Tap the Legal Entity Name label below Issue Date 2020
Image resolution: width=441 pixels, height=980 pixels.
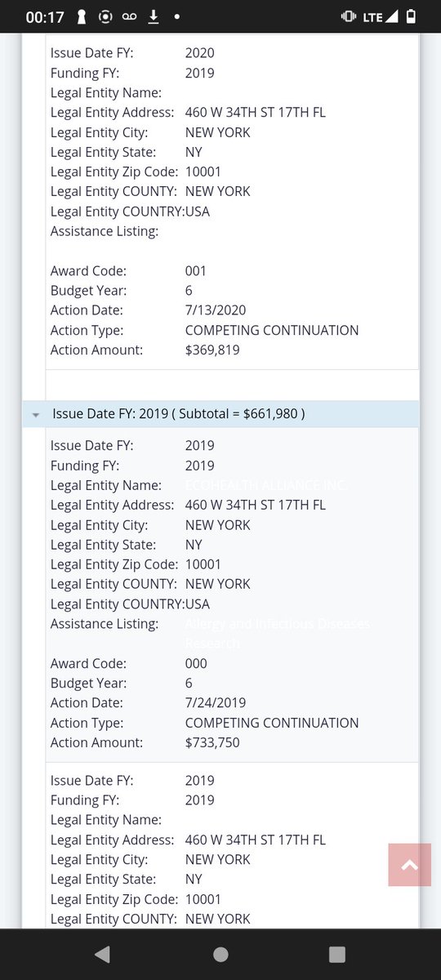(106, 92)
